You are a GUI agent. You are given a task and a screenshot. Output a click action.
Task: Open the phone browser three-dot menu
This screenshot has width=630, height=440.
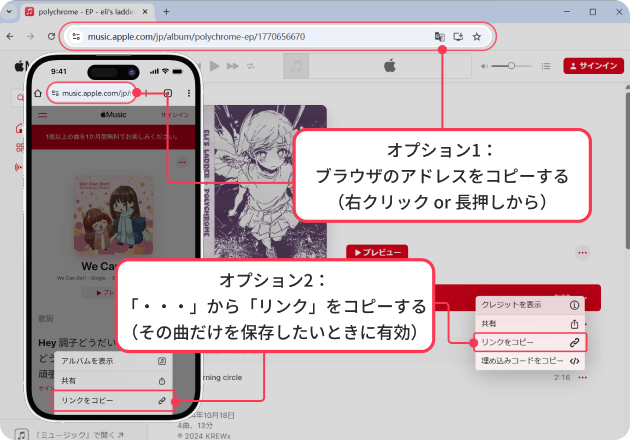[189, 93]
